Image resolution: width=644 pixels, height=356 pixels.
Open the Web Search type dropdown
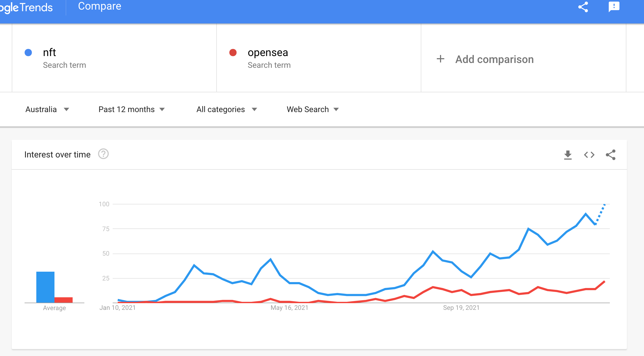click(x=313, y=109)
